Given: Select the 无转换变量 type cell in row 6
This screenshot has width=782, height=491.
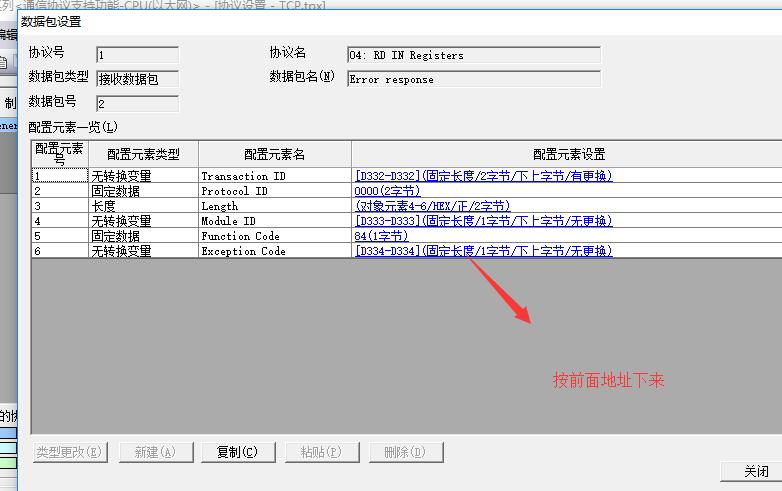Looking at the screenshot, I should pos(144,251).
